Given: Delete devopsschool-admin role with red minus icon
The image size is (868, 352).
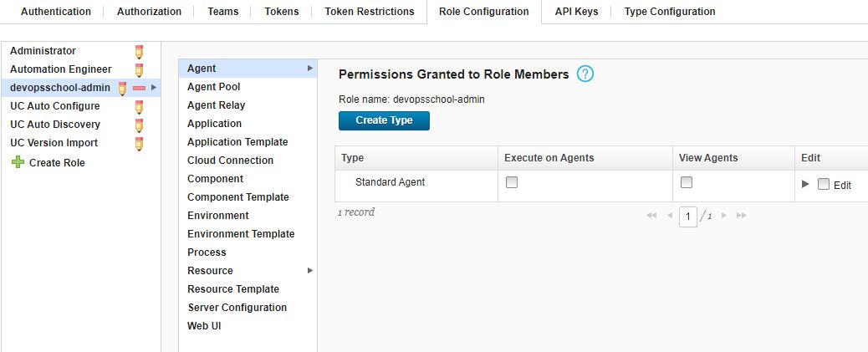Looking at the screenshot, I should tap(139, 88).
